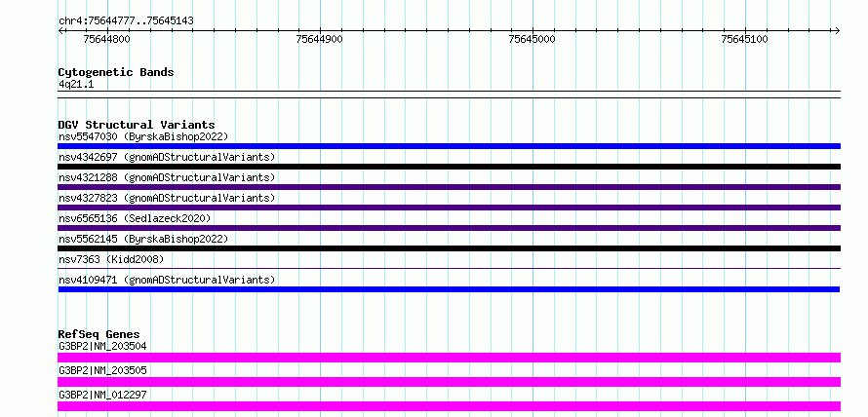Click the RefSeq Genes track heading
Image resolution: width=868 pixels, height=417 pixels.
[99, 334]
